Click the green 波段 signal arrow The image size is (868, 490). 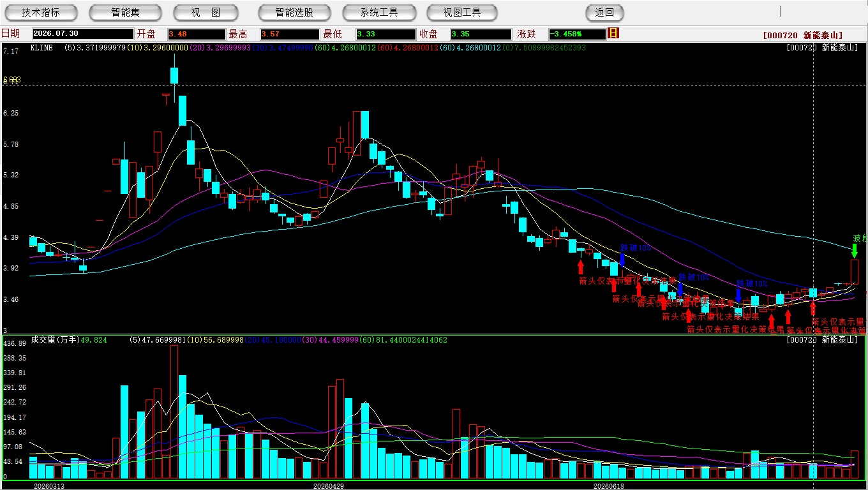855,251
